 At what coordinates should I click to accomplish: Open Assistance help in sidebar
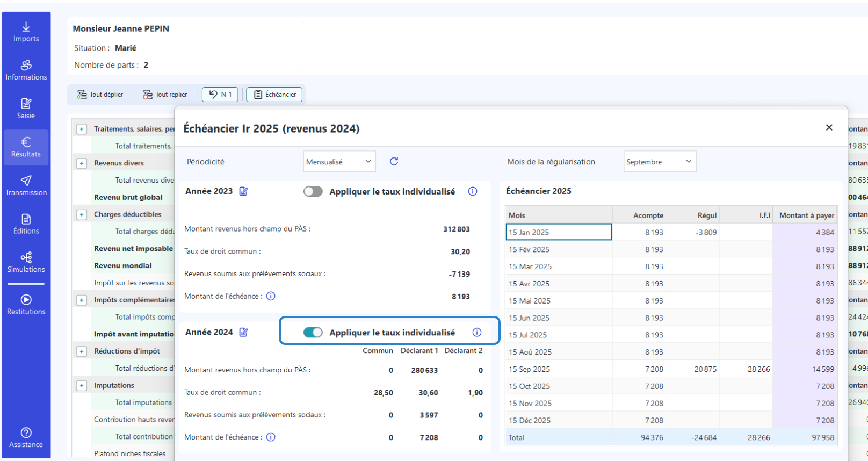[x=26, y=437]
